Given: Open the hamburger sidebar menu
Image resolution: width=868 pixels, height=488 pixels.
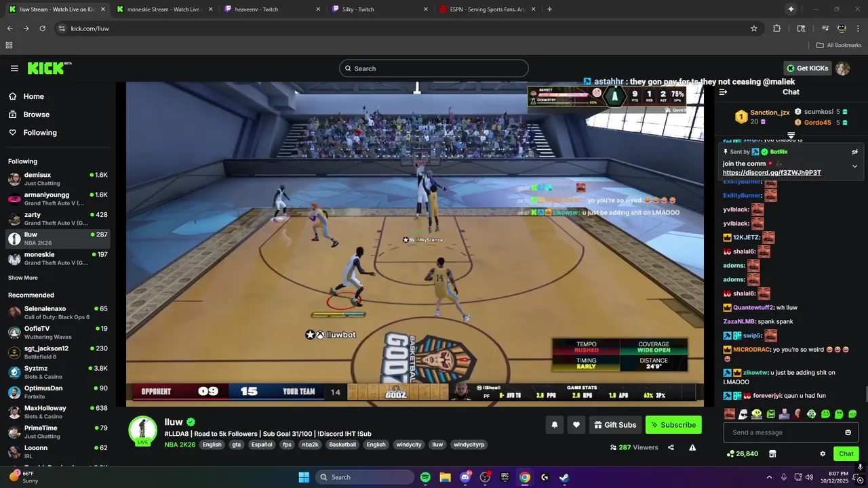Looking at the screenshot, I should (x=14, y=68).
